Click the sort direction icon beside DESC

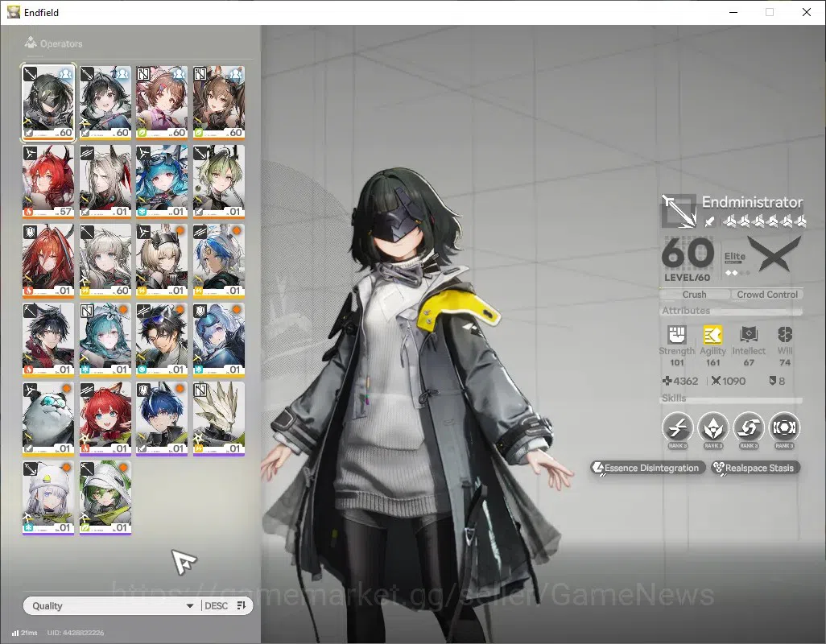tap(242, 605)
